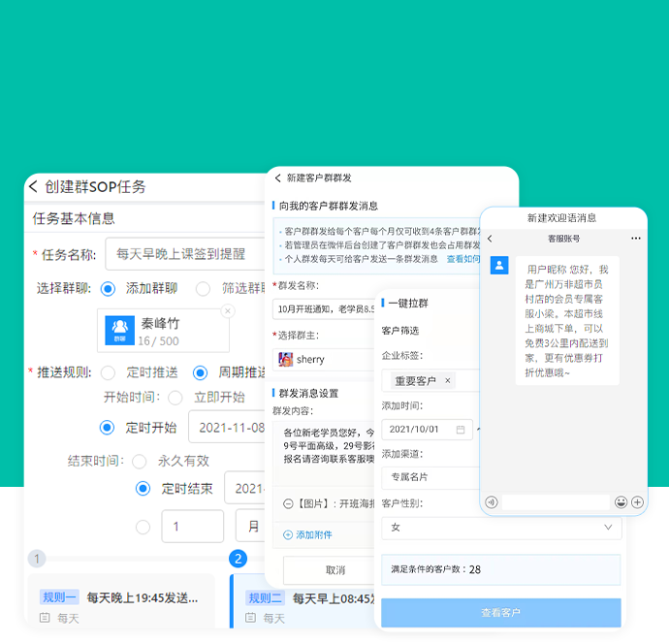
Task: Select the 定时推送 radio option
Action: tap(108, 372)
